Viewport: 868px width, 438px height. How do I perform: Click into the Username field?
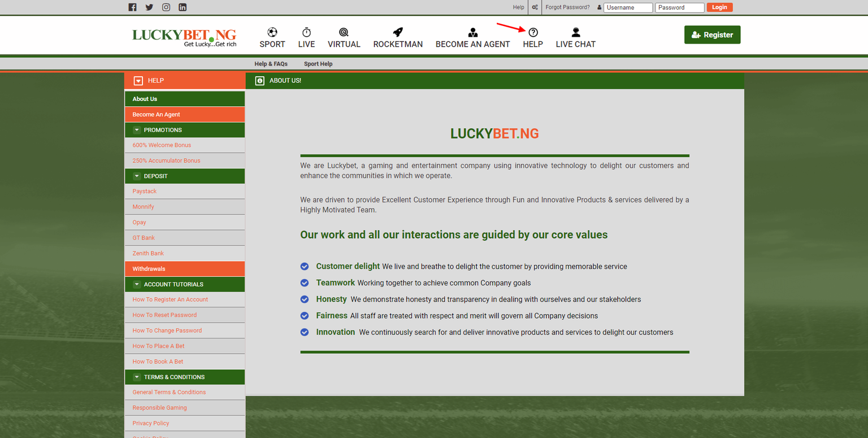[x=628, y=8]
